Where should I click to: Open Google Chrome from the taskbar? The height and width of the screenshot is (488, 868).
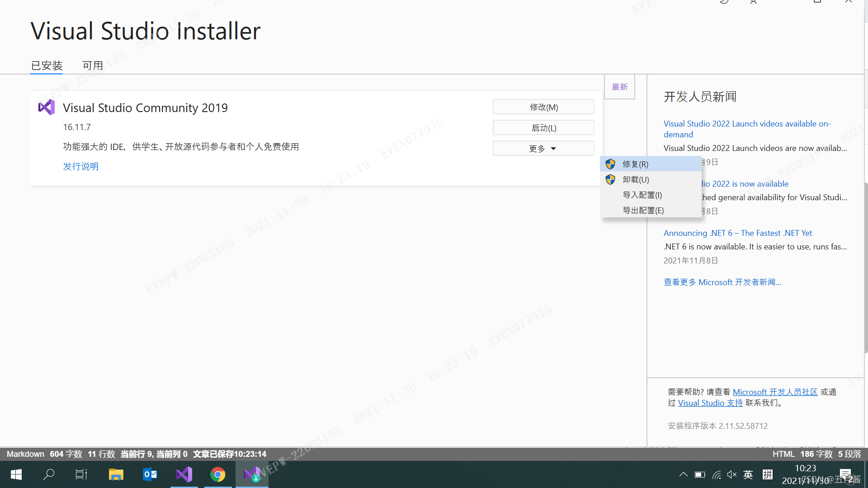coord(218,474)
